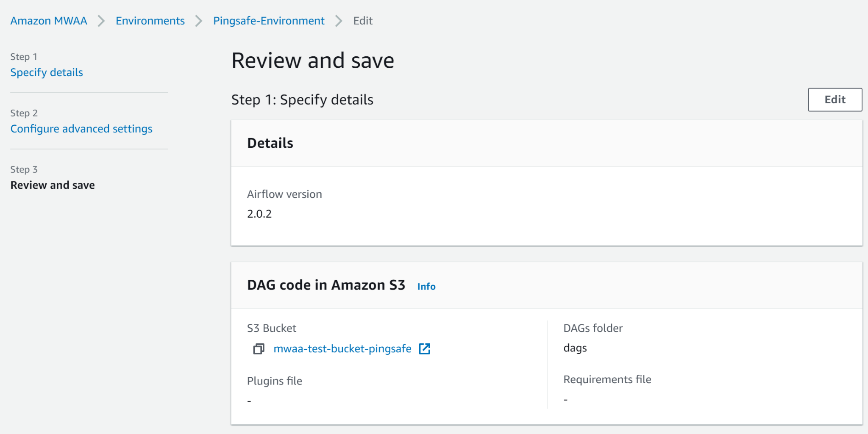Open the mwaa-test-bucket-pingsafe link
This screenshot has height=434, width=868.
tap(342, 349)
